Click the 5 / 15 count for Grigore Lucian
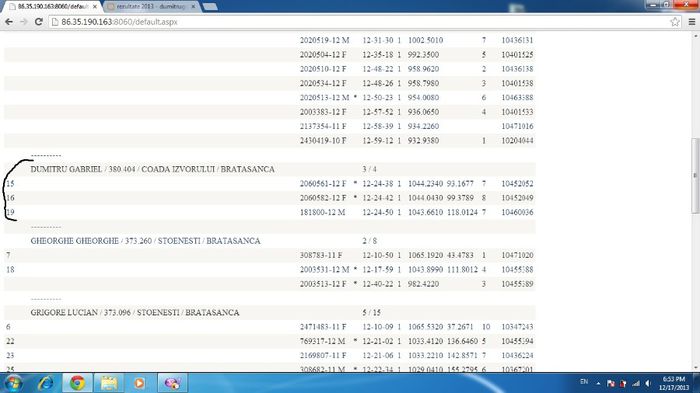 coord(371,312)
